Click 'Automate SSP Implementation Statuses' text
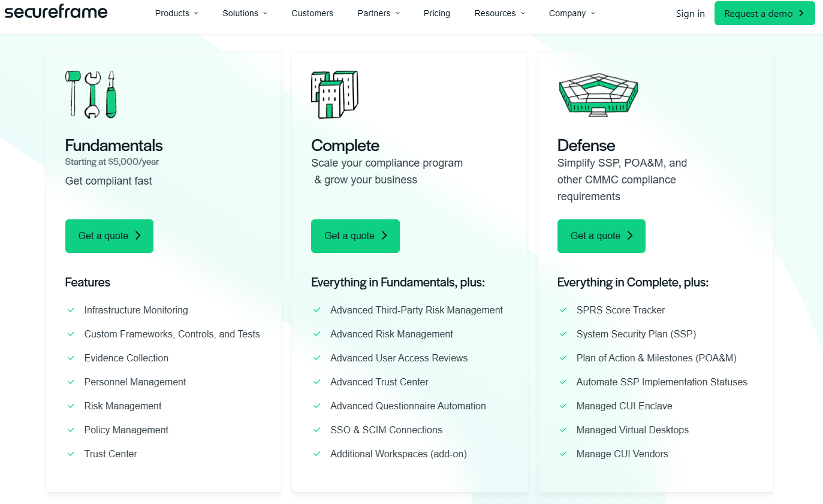This screenshot has width=823, height=504. (662, 382)
